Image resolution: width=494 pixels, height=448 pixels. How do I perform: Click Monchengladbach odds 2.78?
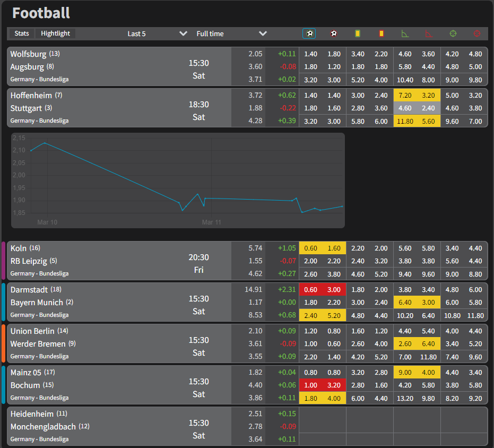click(x=255, y=427)
